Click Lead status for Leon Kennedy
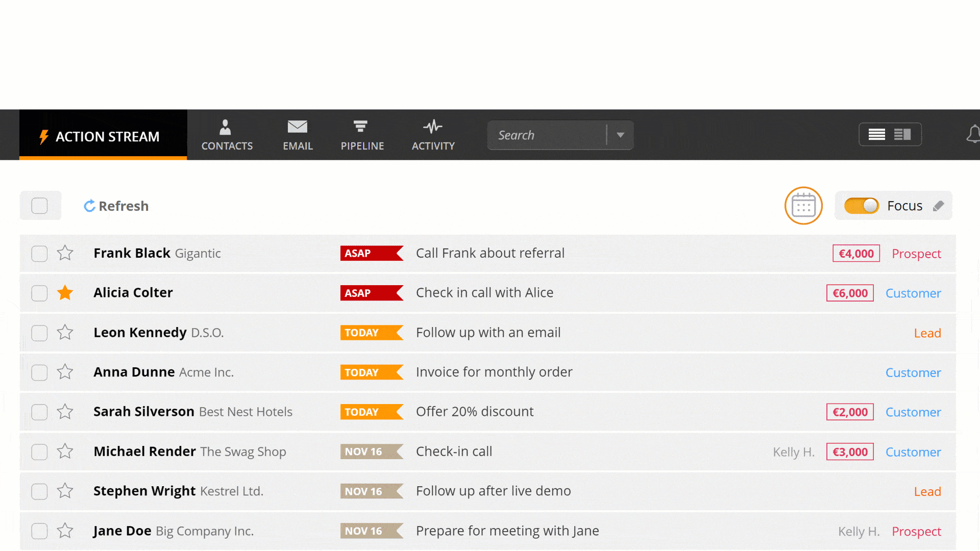The height and width of the screenshot is (551, 980). (x=927, y=333)
